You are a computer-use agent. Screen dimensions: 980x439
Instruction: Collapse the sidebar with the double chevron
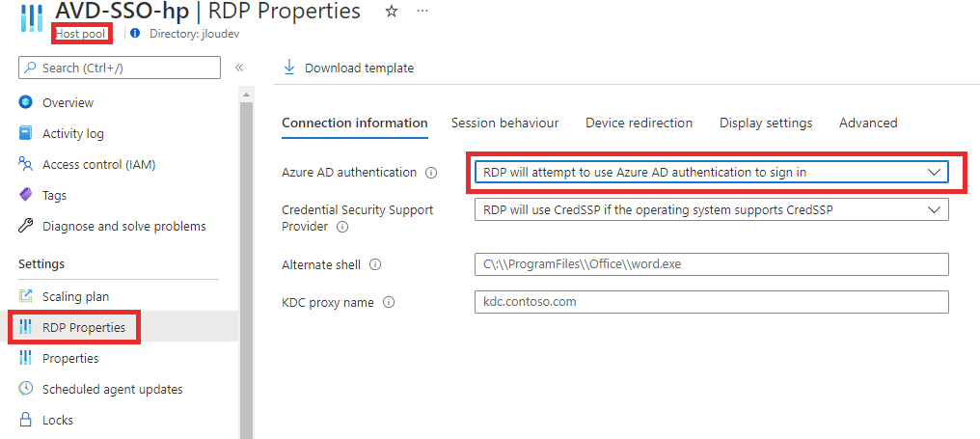tap(239, 68)
